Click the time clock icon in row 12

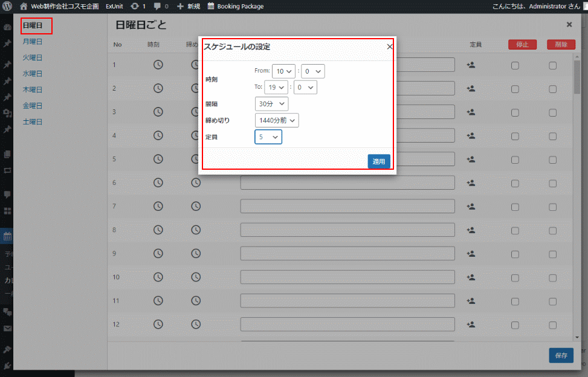(x=158, y=324)
